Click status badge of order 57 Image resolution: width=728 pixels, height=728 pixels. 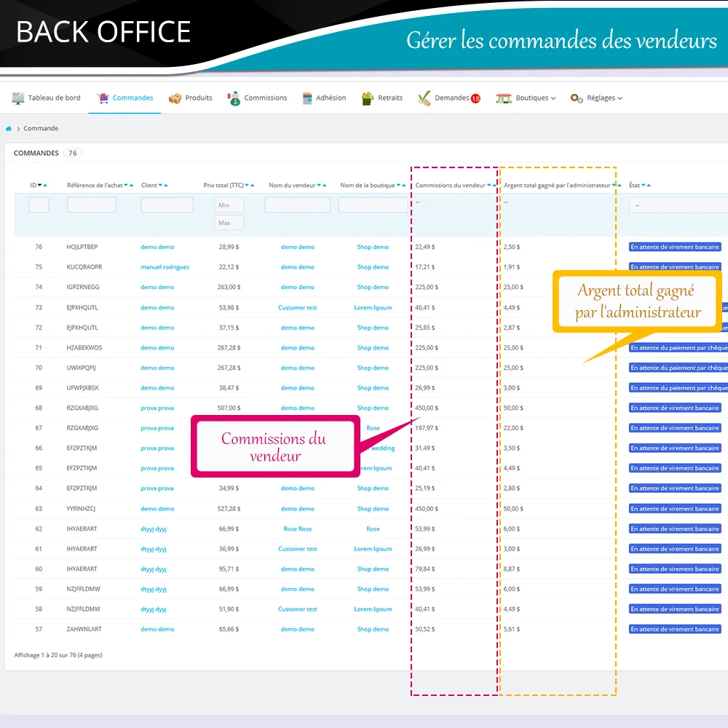[x=675, y=629]
